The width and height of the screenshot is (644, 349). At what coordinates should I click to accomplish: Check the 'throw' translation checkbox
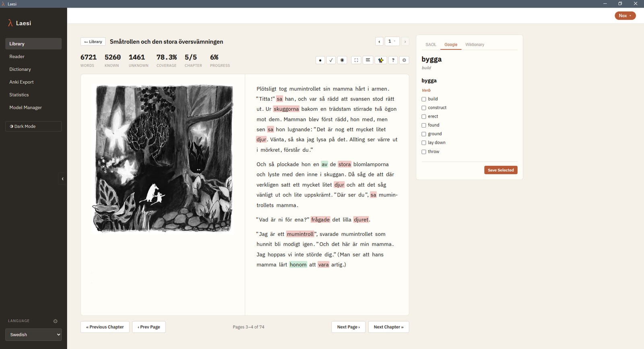point(424,152)
